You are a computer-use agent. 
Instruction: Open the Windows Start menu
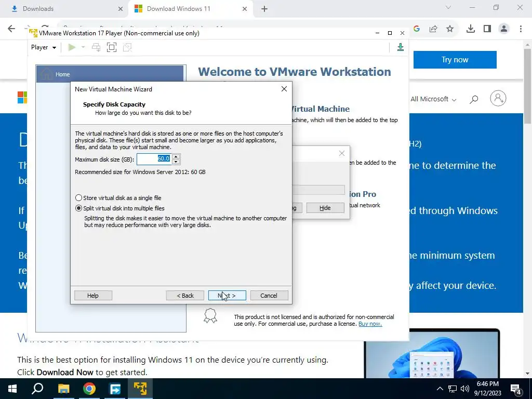[x=12, y=389]
